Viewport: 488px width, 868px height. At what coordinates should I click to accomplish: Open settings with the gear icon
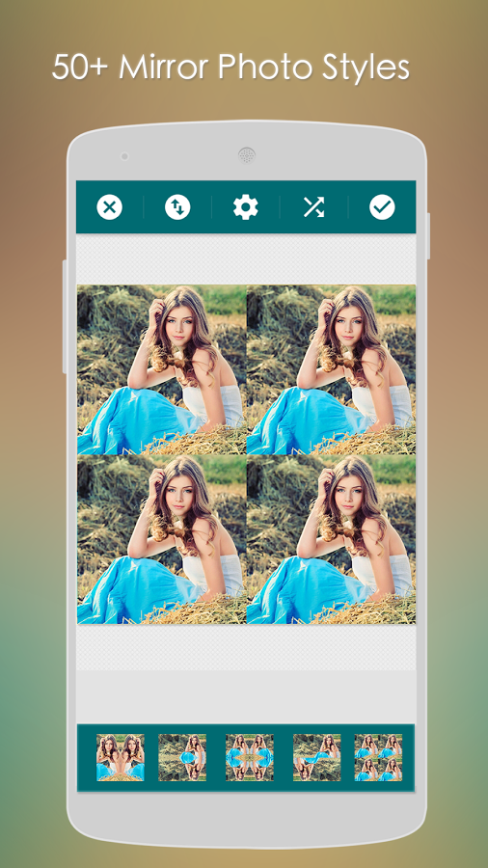tap(246, 207)
